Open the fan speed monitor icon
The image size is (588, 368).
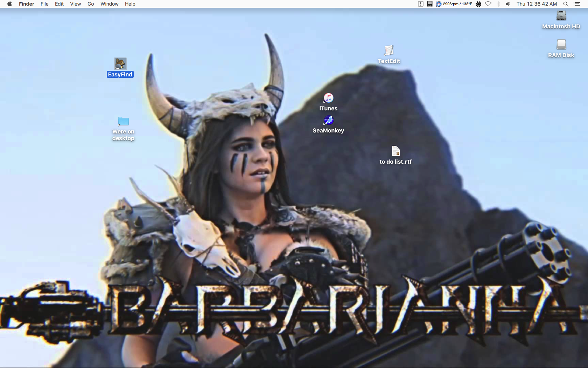439,4
